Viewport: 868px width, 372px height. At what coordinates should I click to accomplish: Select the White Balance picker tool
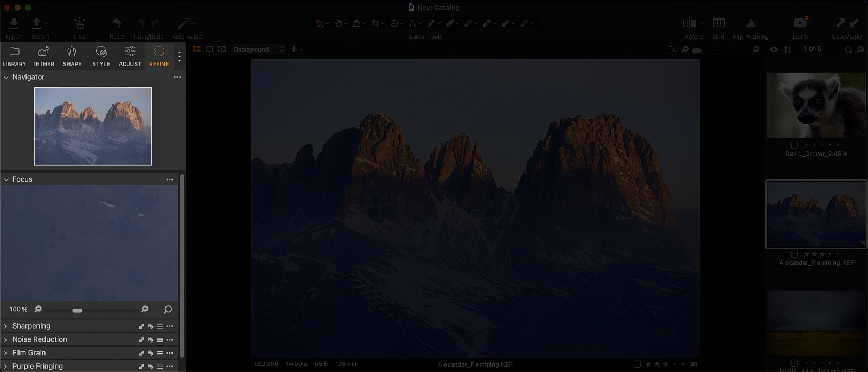[x=487, y=23]
